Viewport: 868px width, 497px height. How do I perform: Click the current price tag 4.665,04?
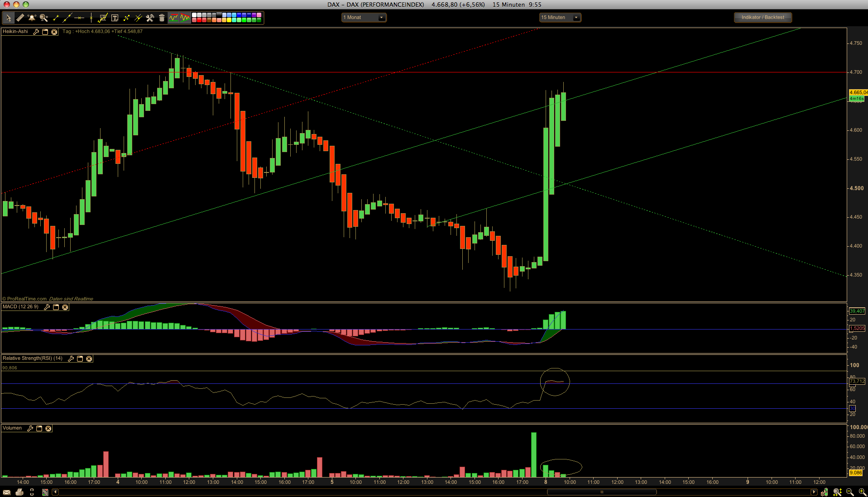858,92
